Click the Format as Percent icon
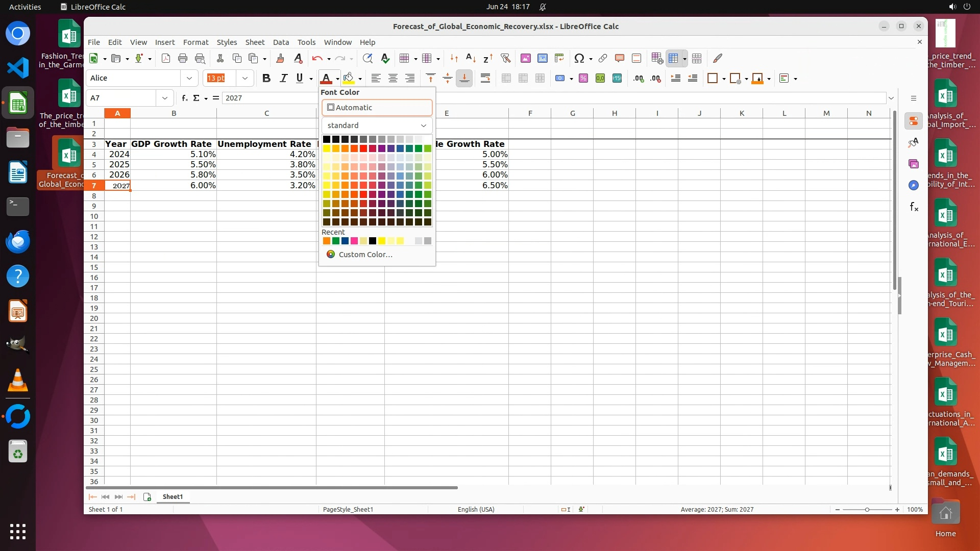 click(583, 78)
